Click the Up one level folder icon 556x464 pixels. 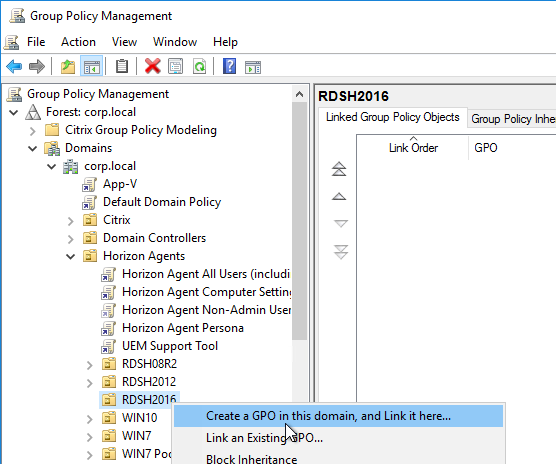pyautogui.click(x=68, y=66)
